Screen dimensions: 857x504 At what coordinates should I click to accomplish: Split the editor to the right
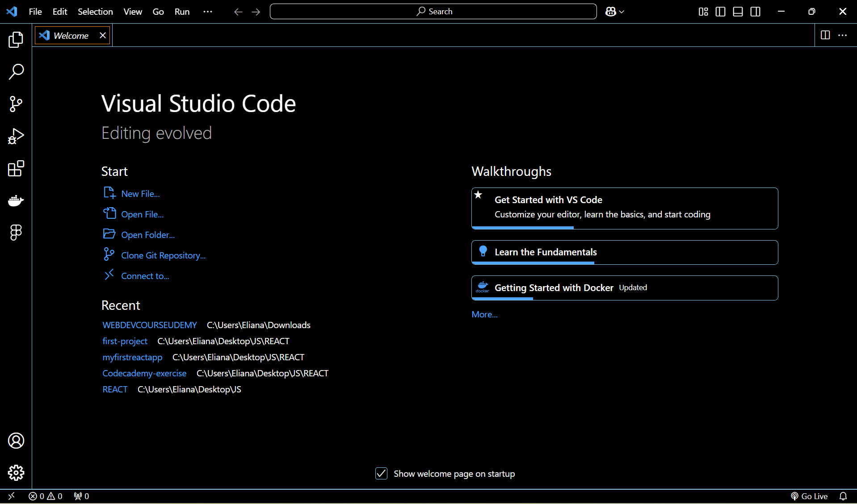click(825, 35)
